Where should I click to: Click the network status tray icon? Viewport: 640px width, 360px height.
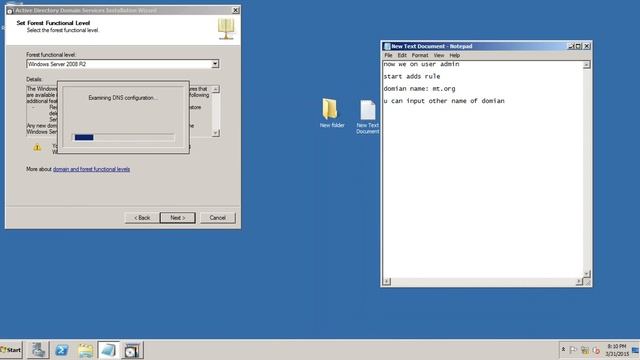(x=584, y=350)
